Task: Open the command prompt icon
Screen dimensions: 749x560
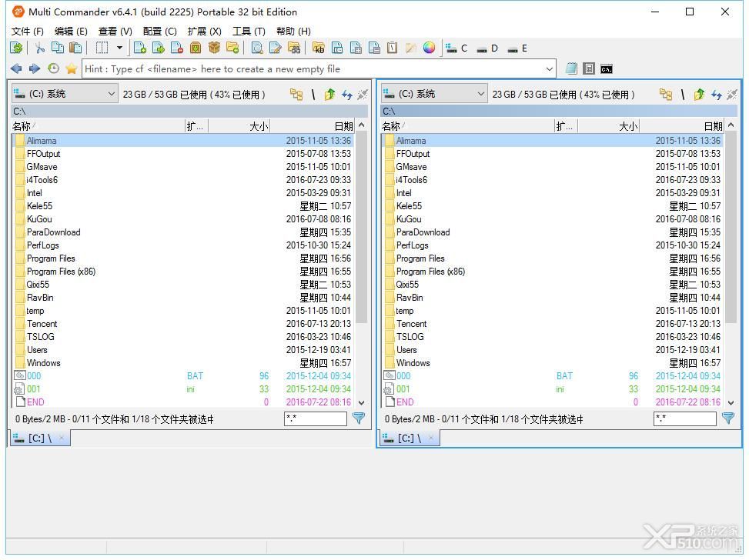Action: pos(607,69)
